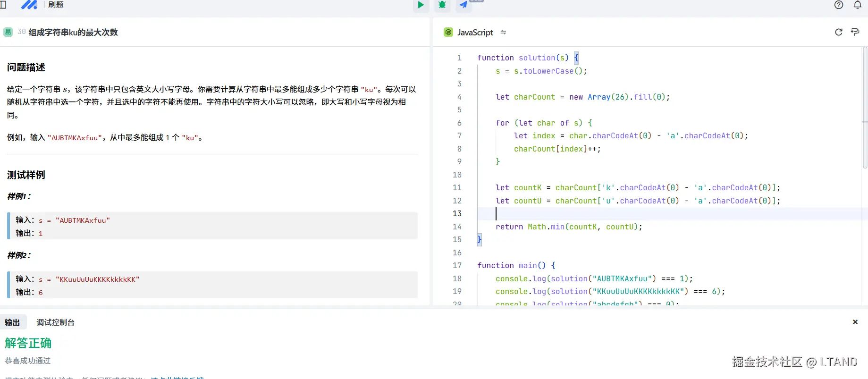Submit the solution with paper plane icon
This screenshot has width=868, height=379.
click(x=463, y=5)
